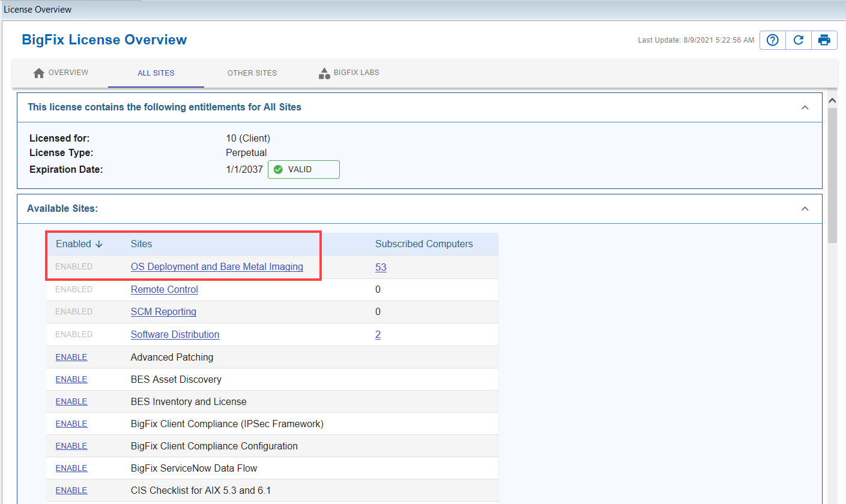Click the BigFix License Overview heading
The image size is (846, 504).
104,40
